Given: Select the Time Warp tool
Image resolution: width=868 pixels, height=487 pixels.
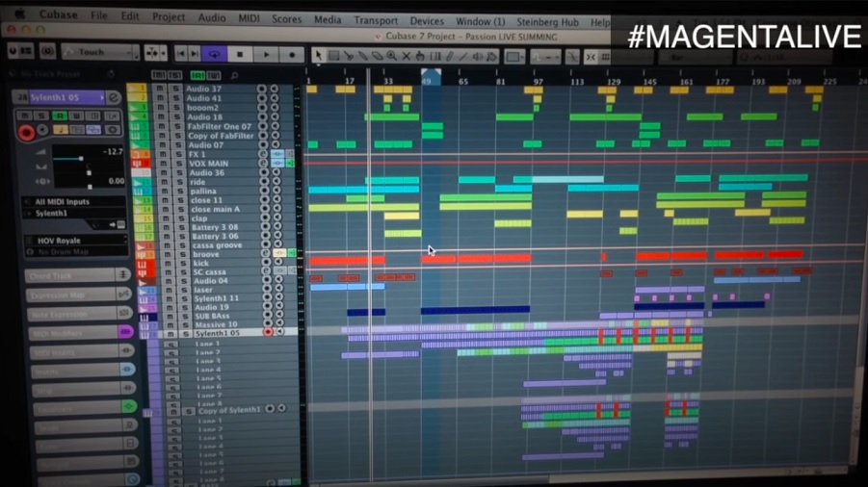Looking at the screenshot, I should pyautogui.click(x=435, y=57).
